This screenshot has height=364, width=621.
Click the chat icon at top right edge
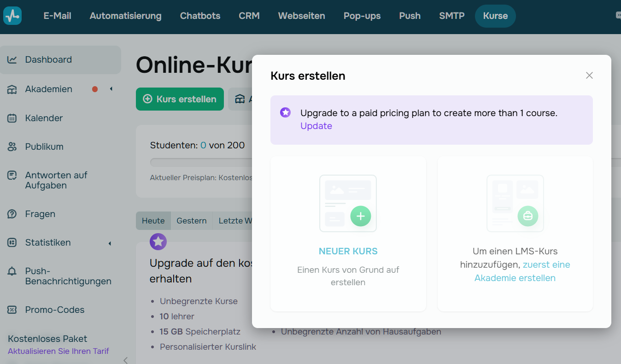pos(618,15)
